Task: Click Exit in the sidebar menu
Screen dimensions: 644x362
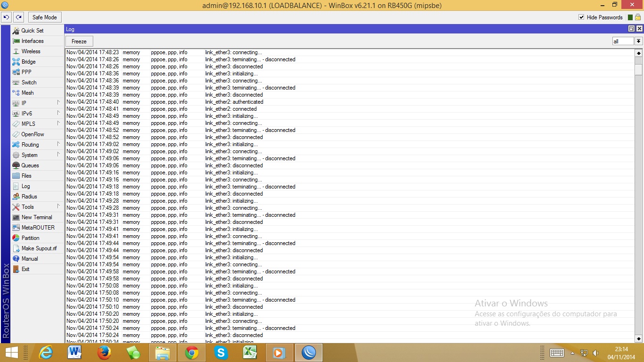Action: (x=37, y=269)
